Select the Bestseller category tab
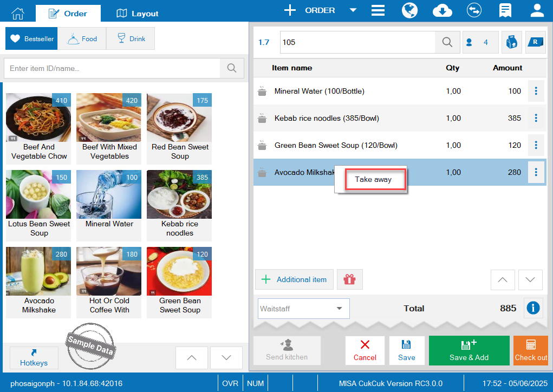The height and width of the screenshot is (392, 553). pyautogui.click(x=31, y=38)
